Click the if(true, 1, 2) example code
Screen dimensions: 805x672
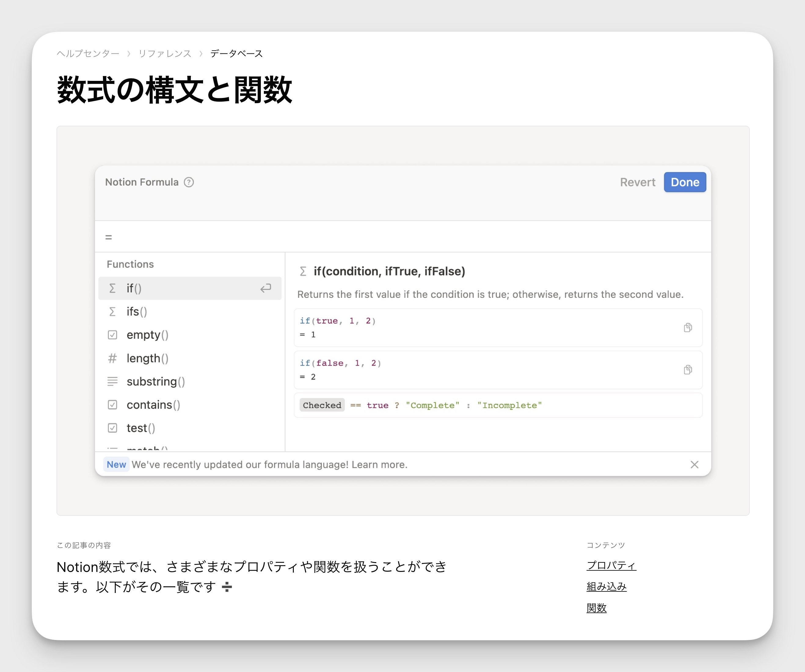tap(338, 321)
